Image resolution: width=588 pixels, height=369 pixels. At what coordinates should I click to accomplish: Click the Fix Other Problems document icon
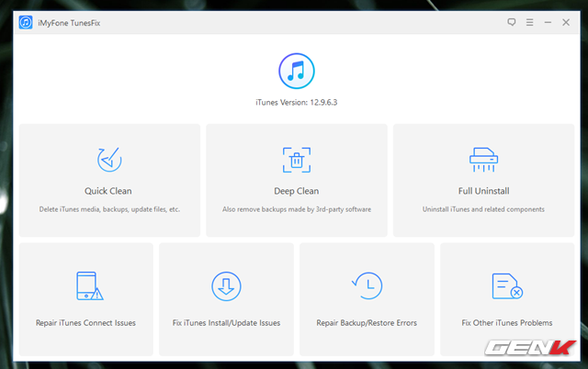pyautogui.click(x=507, y=285)
